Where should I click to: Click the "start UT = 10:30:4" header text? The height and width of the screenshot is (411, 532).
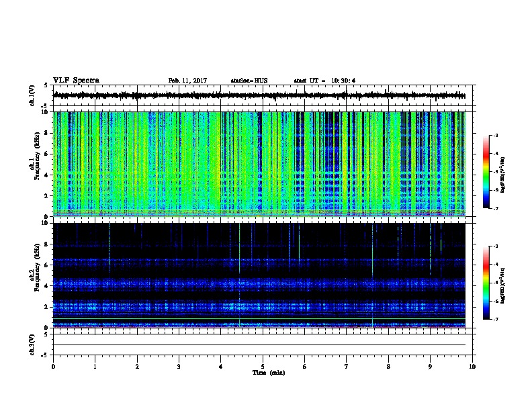tap(324, 81)
